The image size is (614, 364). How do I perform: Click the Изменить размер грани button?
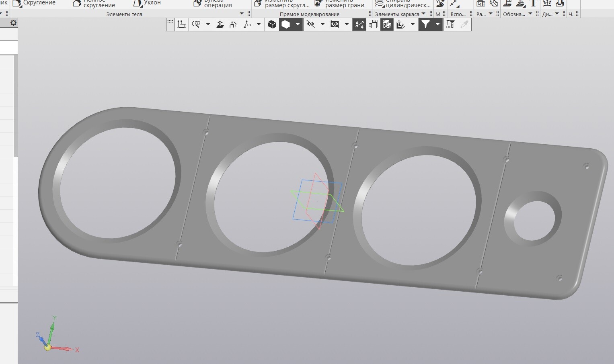[339, 4]
